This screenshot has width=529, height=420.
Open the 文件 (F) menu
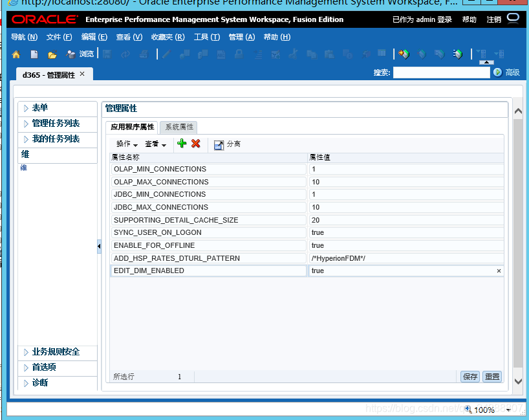coord(59,37)
